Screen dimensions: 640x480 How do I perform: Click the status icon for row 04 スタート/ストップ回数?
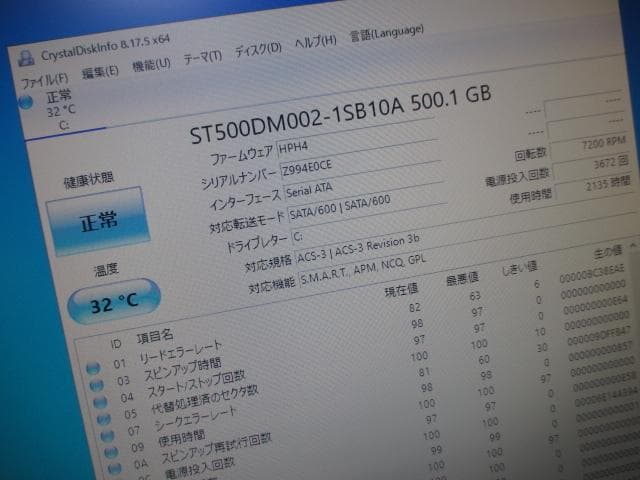pyautogui.click(x=100, y=402)
